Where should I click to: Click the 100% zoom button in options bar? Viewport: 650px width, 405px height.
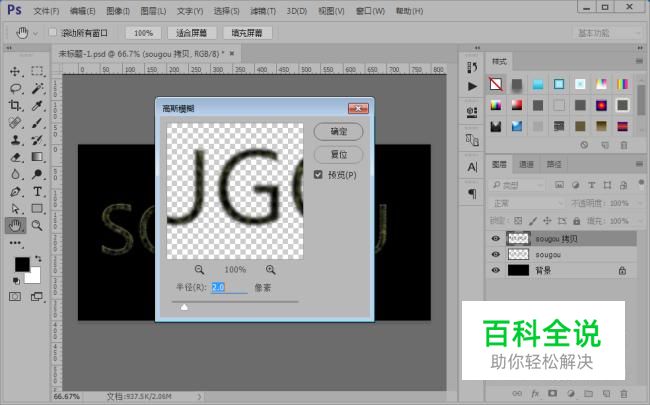[x=143, y=33]
